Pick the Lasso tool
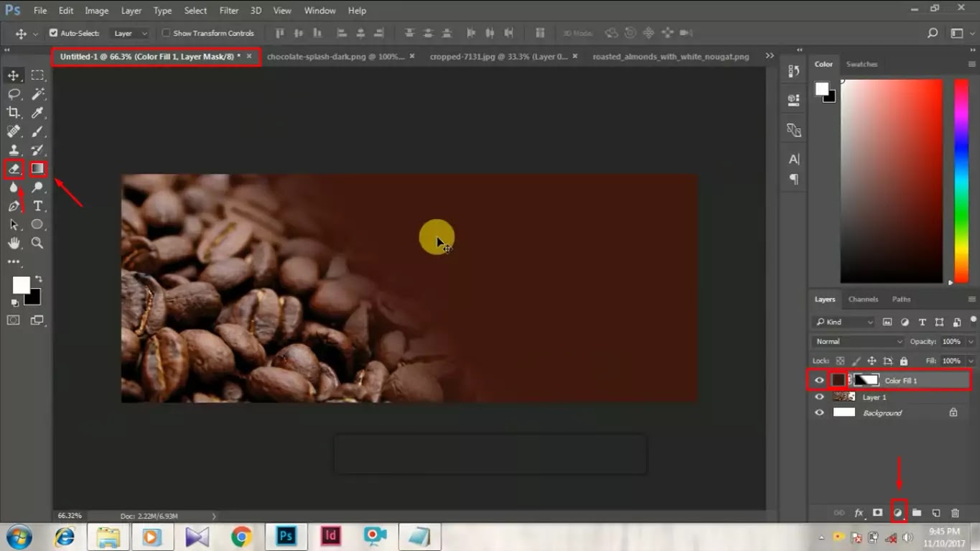Screen dimensions: 980x551 point(14,94)
